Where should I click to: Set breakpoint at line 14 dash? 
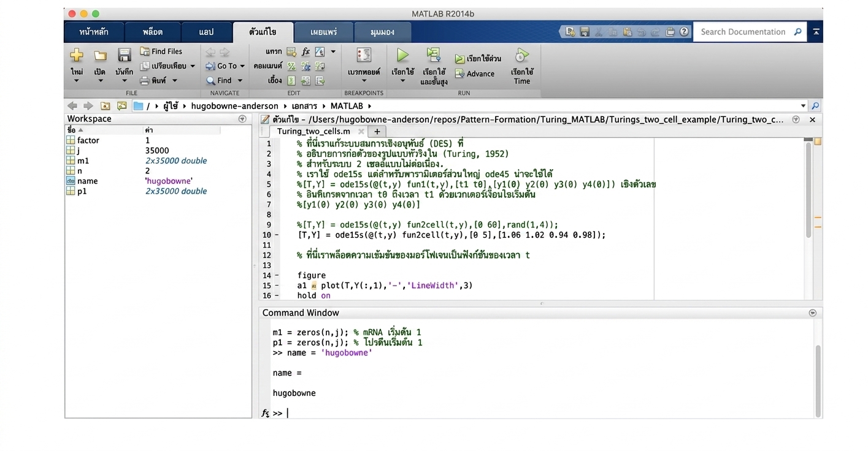click(277, 275)
